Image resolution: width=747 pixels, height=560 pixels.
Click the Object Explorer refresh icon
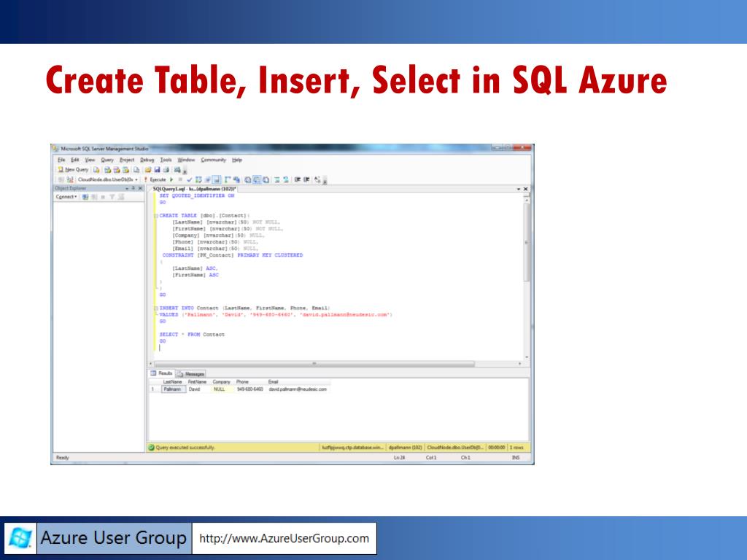pos(121,197)
